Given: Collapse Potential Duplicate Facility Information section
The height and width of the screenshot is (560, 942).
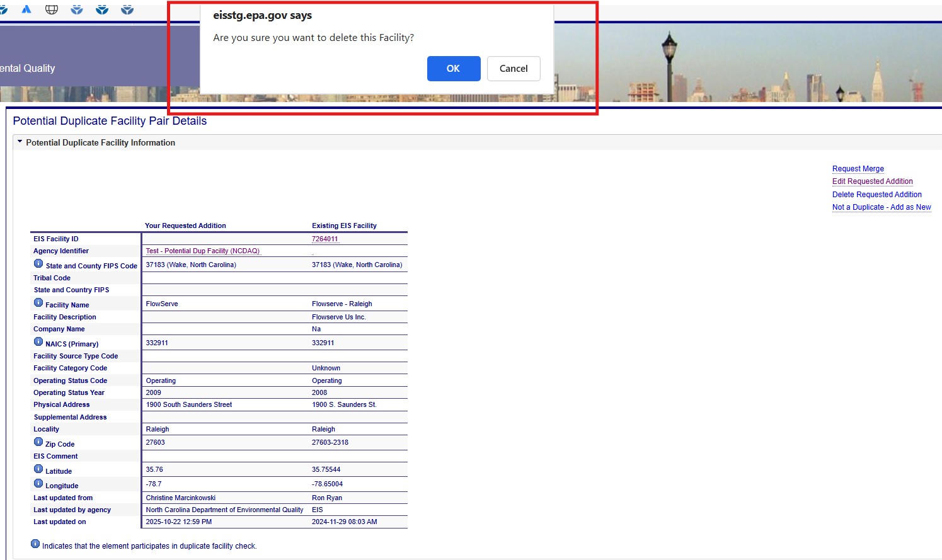Looking at the screenshot, I should pyautogui.click(x=20, y=142).
